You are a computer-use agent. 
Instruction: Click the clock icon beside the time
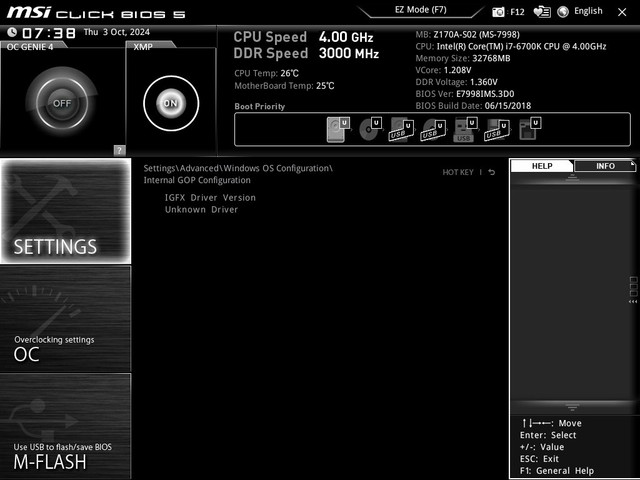tap(12, 32)
